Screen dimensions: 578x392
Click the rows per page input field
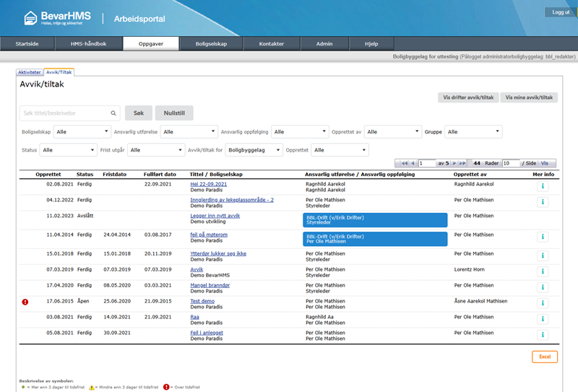point(510,163)
